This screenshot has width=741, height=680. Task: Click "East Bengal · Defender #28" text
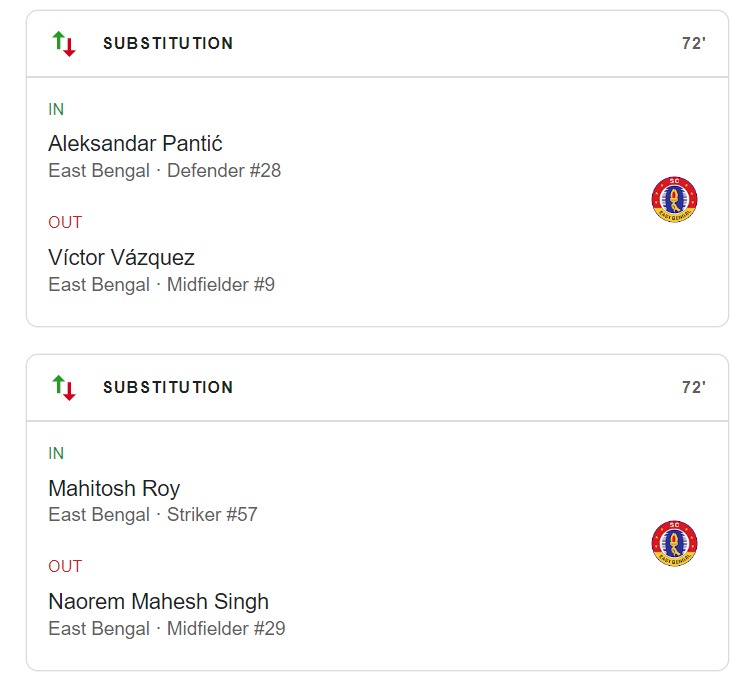(x=164, y=171)
